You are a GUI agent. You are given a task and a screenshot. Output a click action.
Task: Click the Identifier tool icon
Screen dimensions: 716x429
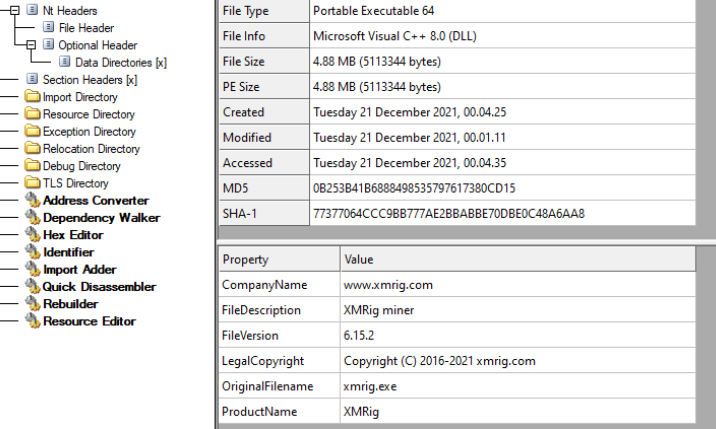[32, 252]
